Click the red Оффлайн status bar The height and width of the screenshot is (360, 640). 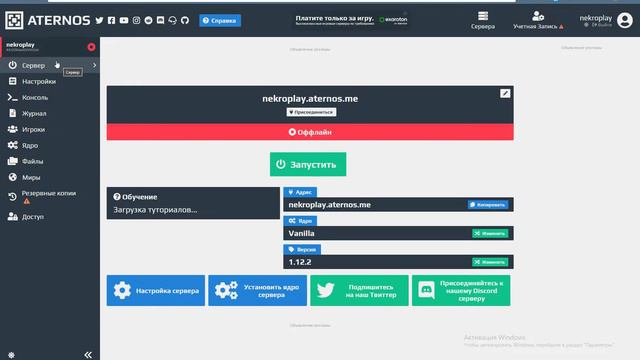(310, 132)
